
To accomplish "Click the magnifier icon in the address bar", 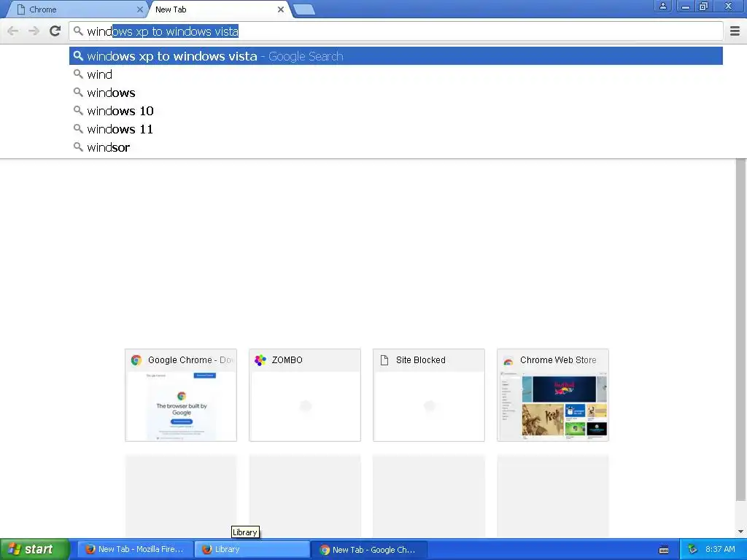I will coord(78,31).
